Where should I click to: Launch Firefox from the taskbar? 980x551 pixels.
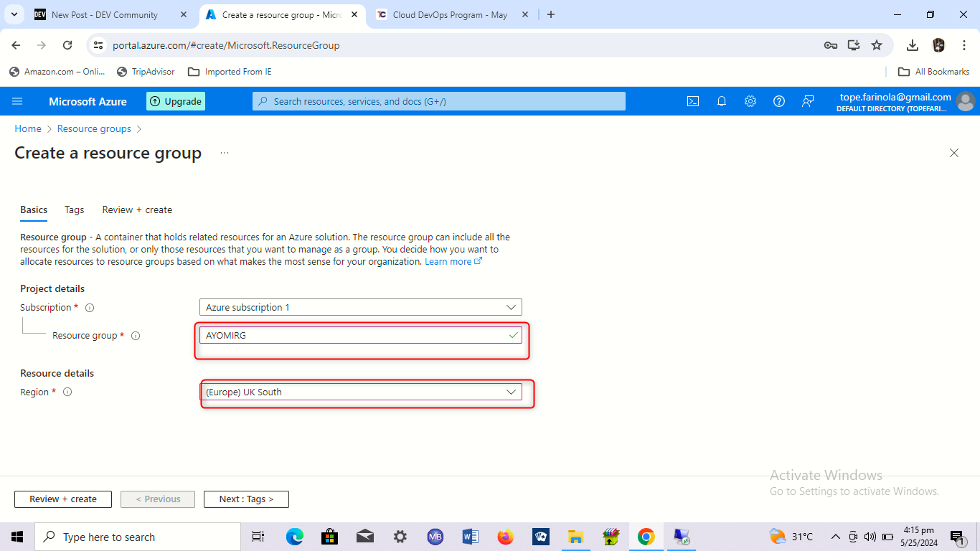click(x=506, y=537)
